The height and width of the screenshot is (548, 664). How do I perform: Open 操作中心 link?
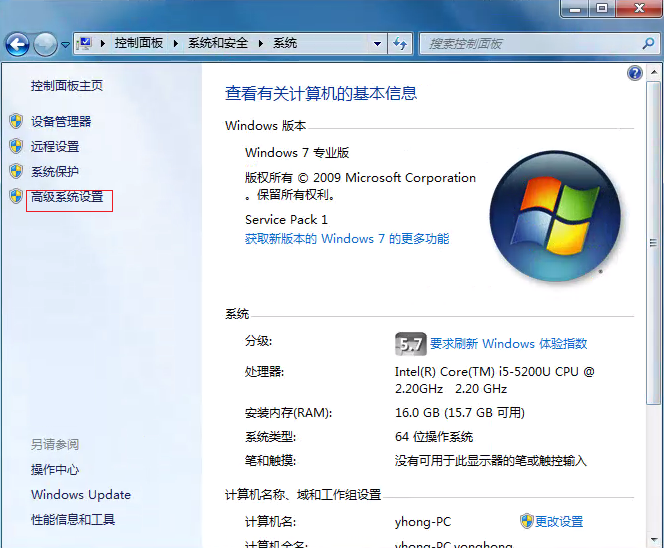click(55, 469)
